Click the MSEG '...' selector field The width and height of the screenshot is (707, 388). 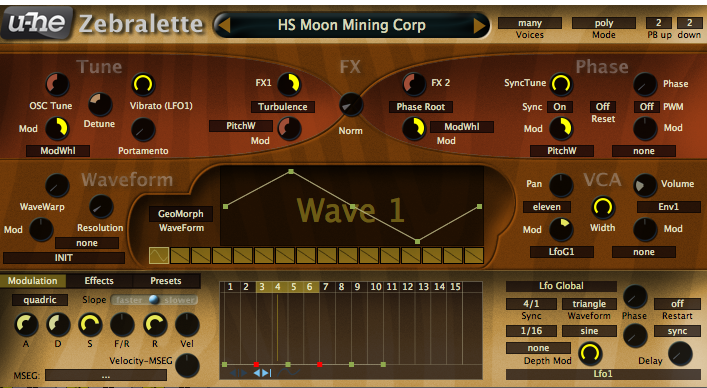106,375
